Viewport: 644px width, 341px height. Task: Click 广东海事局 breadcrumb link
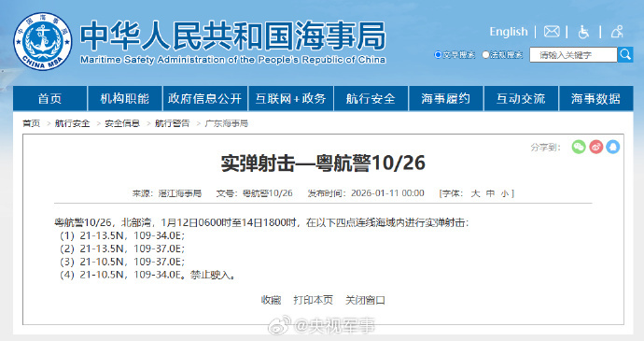click(226, 123)
